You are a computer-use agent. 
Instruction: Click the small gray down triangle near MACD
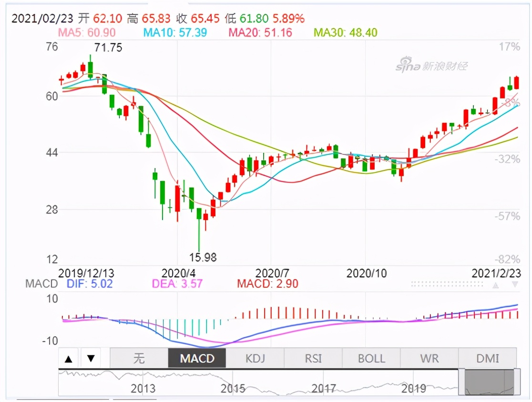click(x=515, y=284)
